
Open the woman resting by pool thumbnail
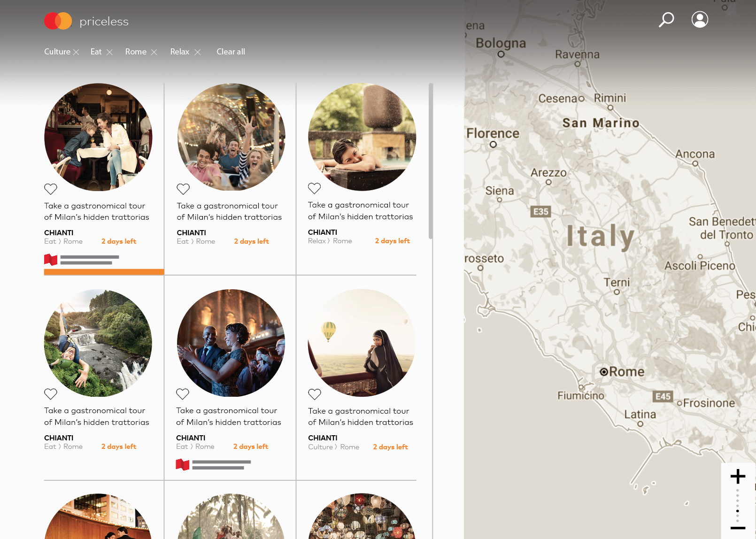coord(362,137)
